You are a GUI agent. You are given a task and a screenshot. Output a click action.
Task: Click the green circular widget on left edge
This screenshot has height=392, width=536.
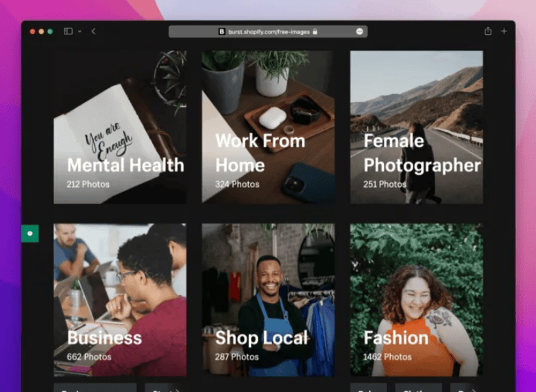pos(29,234)
